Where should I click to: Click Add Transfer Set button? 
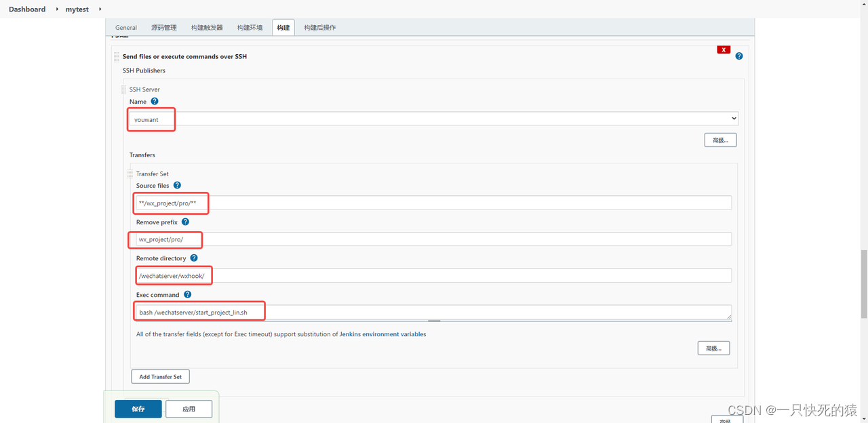click(161, 377)
